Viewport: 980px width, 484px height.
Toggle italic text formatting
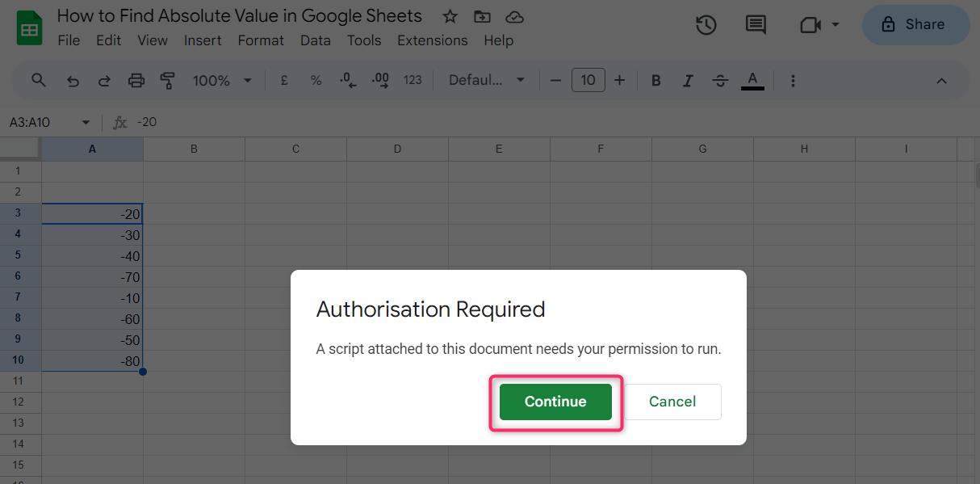[x=688, y=80]
